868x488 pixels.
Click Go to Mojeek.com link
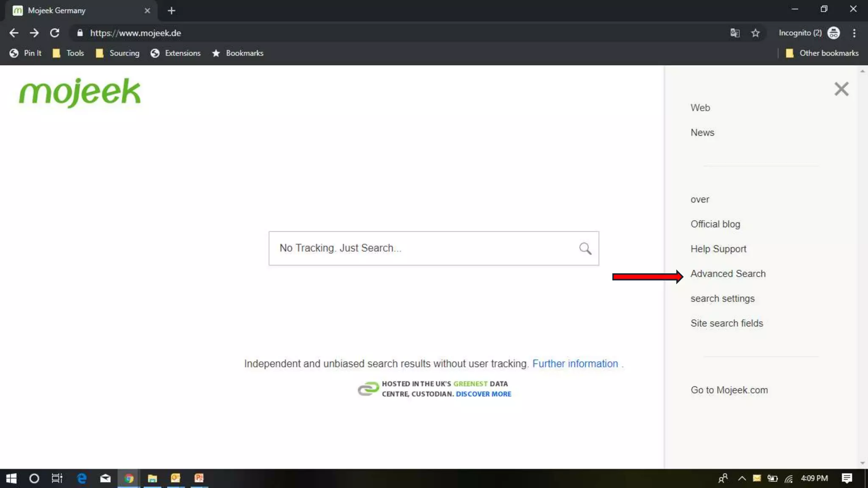coord(729,390)
